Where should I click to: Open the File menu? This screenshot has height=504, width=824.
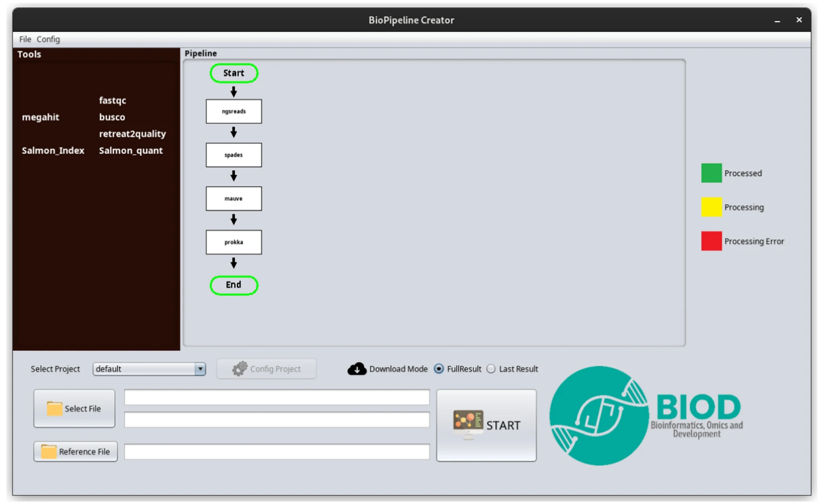(x=25, y=39)
